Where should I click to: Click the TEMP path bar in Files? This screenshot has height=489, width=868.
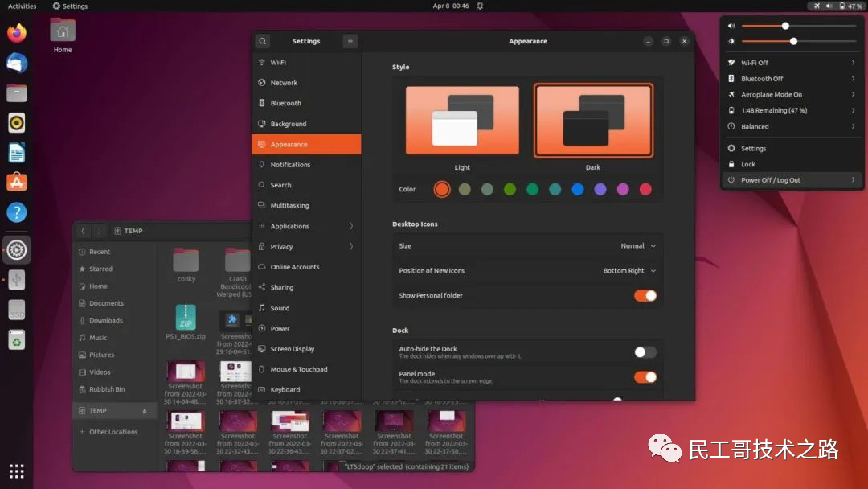129,231
